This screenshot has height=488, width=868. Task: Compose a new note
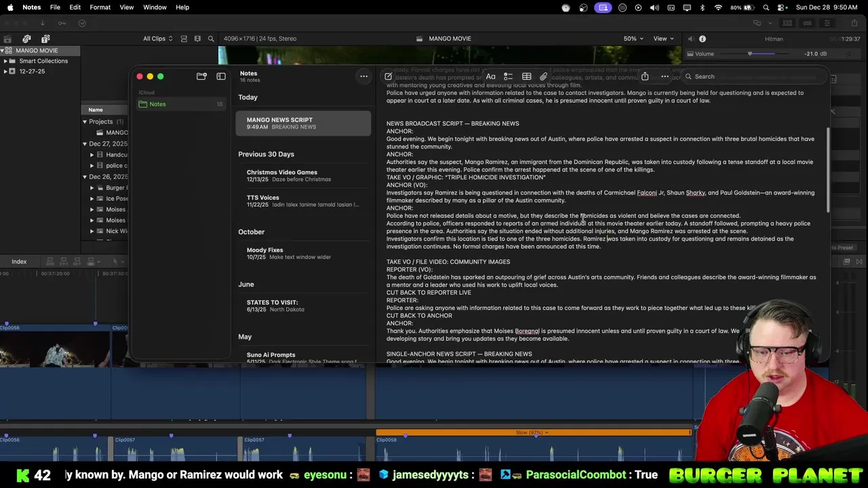[389, 77]
